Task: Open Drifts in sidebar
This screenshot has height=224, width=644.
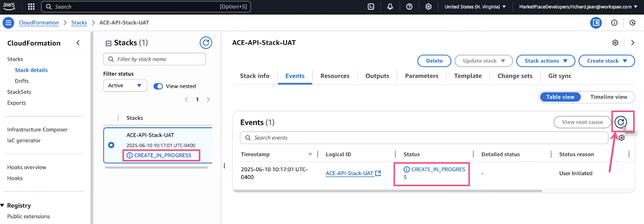Action: pos(22,81)
